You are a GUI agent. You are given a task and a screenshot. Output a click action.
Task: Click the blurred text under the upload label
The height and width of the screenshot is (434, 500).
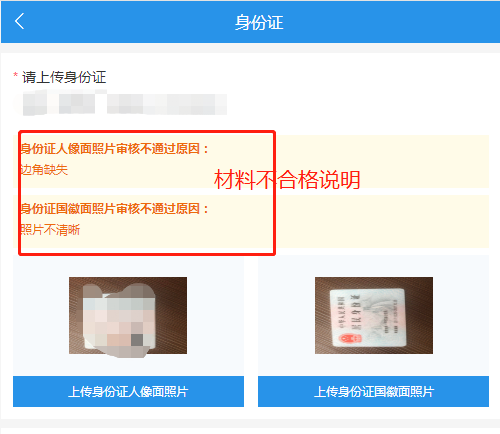click(120, 104)
